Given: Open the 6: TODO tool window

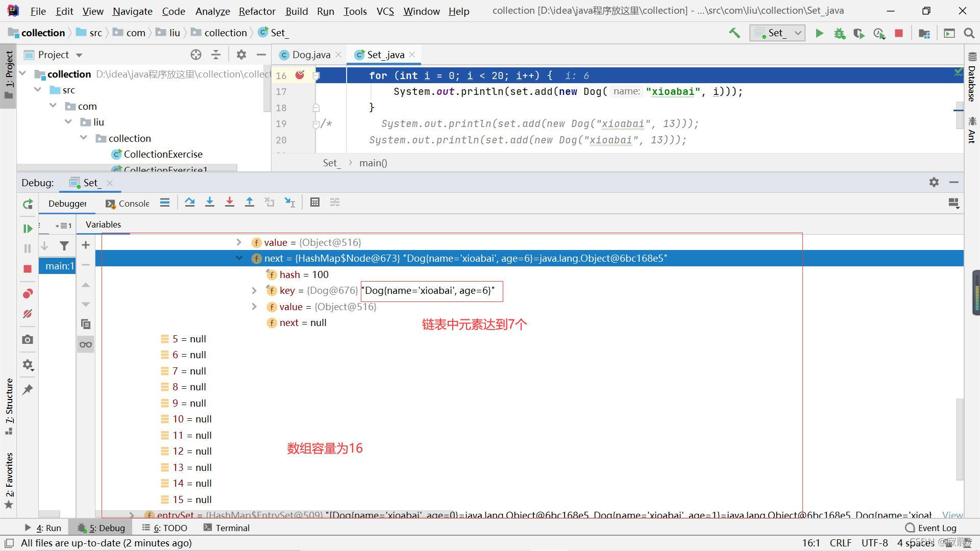Looking at the screenshot, I should click(x=165, y=528).
